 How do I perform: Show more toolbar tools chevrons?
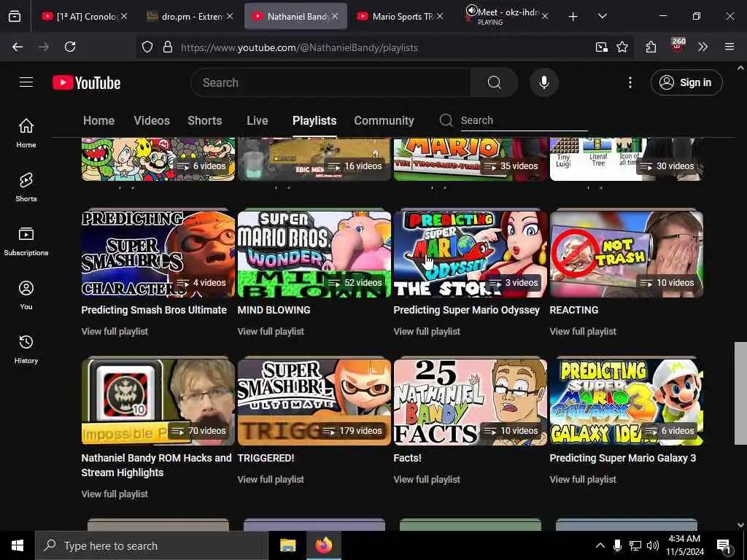703,47
